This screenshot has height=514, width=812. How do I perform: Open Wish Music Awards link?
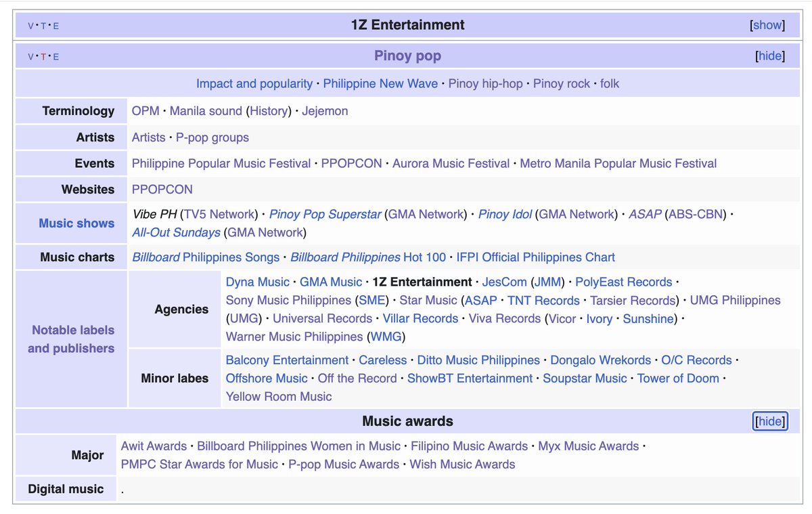pos(462,465)
